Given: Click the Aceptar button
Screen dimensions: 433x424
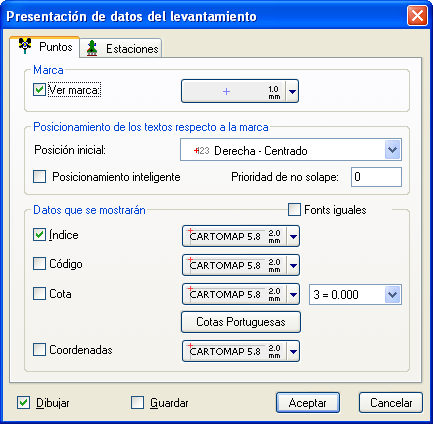Looking at the screenshot, I should click(x=308, y=403).
